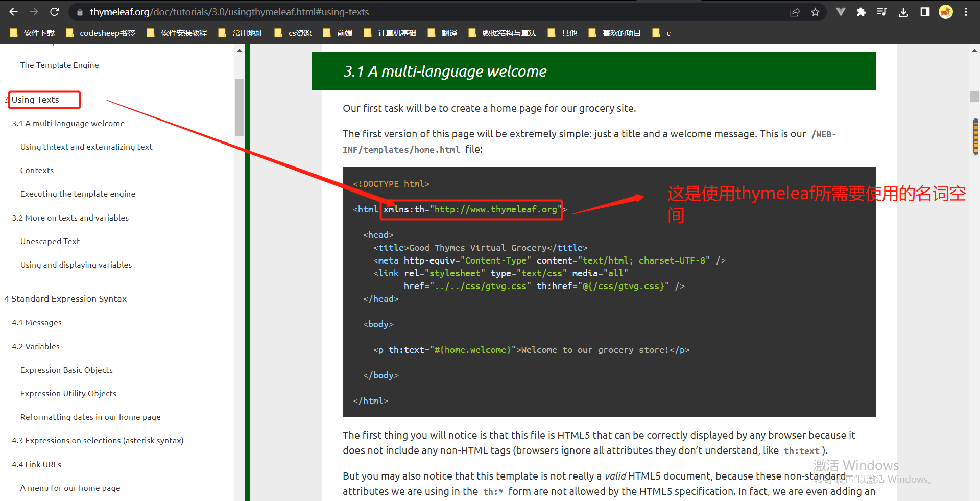Open Using and displaying variables link

(76, 265)
